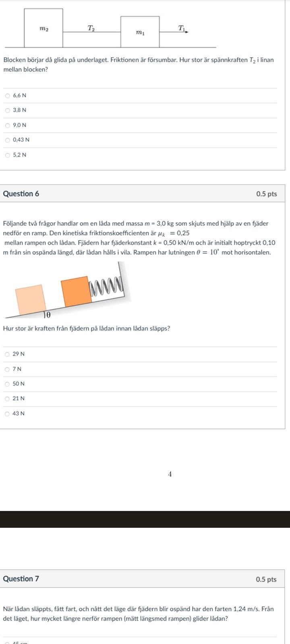Click the page number 4
This screenshot has width=290, height=644.
(170, 474)
